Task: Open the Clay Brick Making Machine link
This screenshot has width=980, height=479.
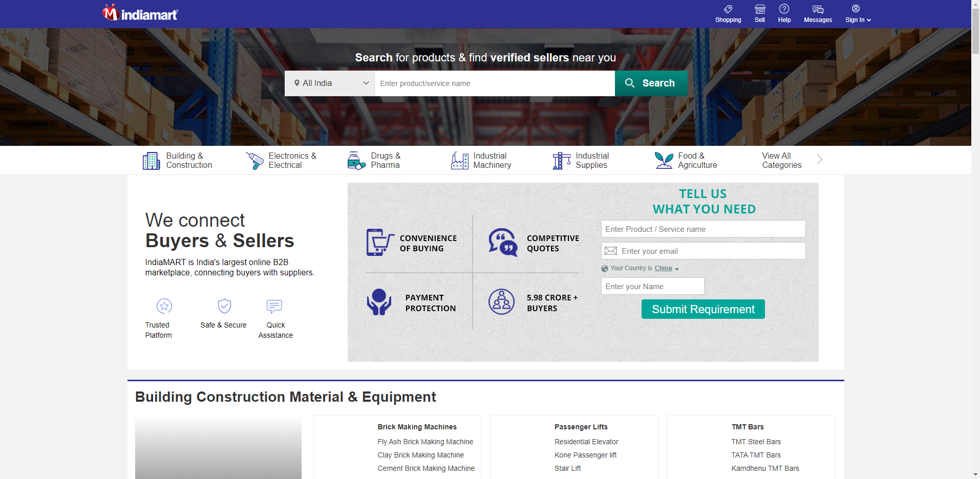Action: (421, 455)
